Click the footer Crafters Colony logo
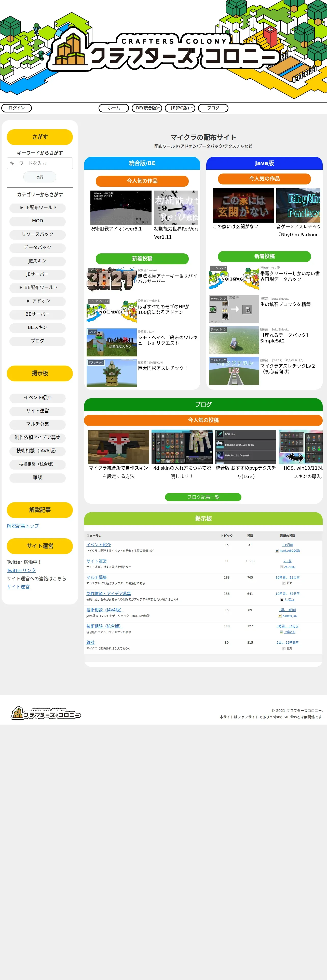 tap(46, 713)
